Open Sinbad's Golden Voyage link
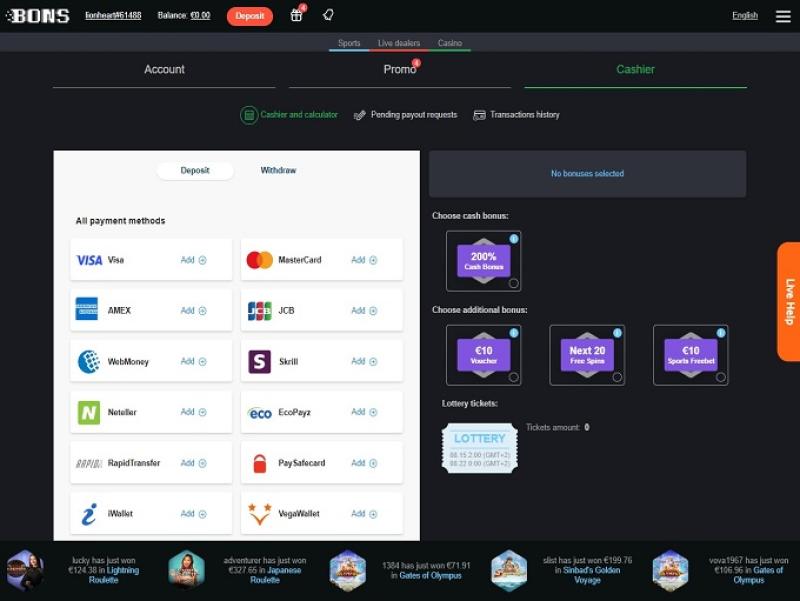This screenshot has height=601, width=800. 591,575
